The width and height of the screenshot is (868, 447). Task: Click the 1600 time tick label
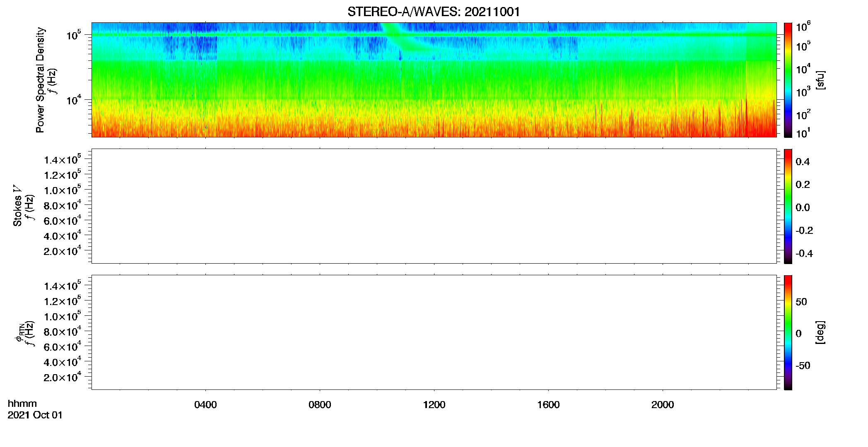(548, 405)
